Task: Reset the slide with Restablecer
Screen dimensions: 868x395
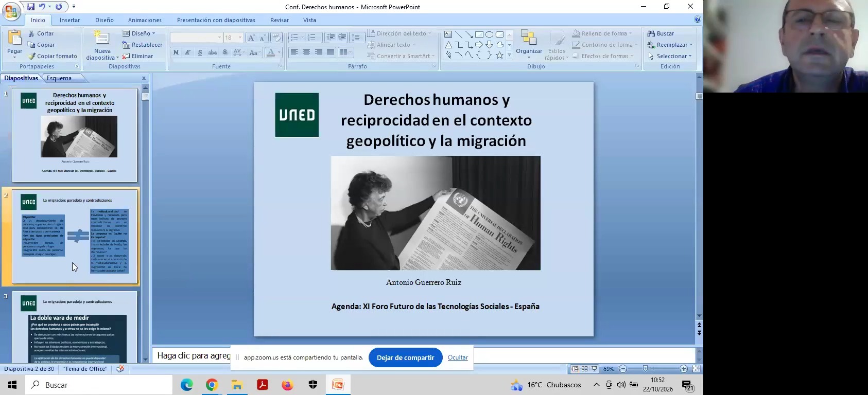Action: click(142, 45)
